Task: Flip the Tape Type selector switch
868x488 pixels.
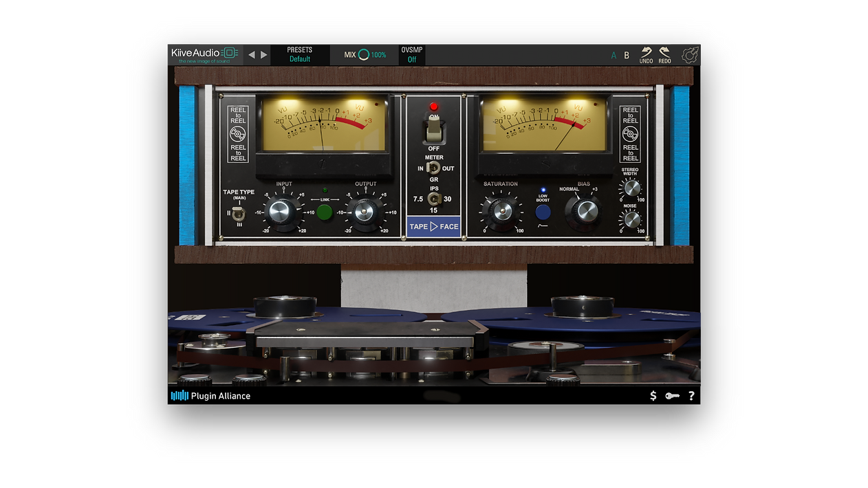Action: (238, 213)
